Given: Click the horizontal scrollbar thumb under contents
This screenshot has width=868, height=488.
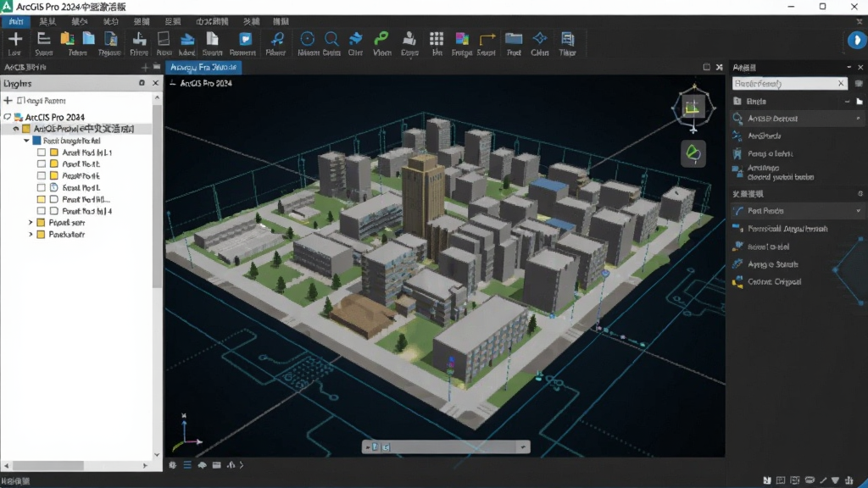Looking at the screenshot, I should (x=48, y=466).
